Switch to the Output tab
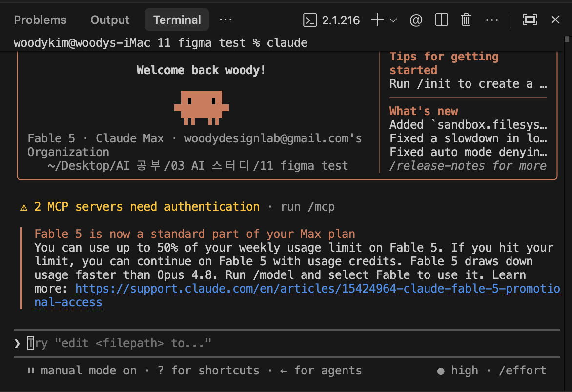 (x=110, y=20)
